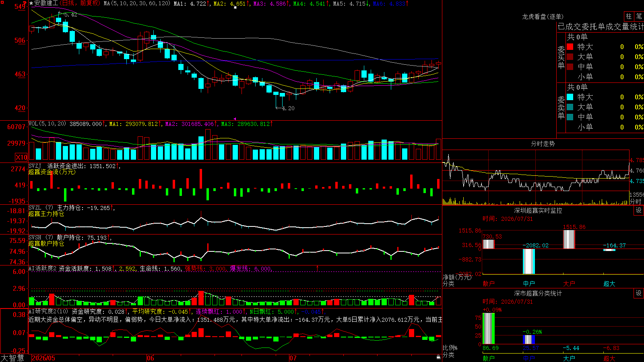Click the 大户 bar valued 1515.86
This screenshot has height=362, width=644.
pyautogui.click(x=569, y=239)
